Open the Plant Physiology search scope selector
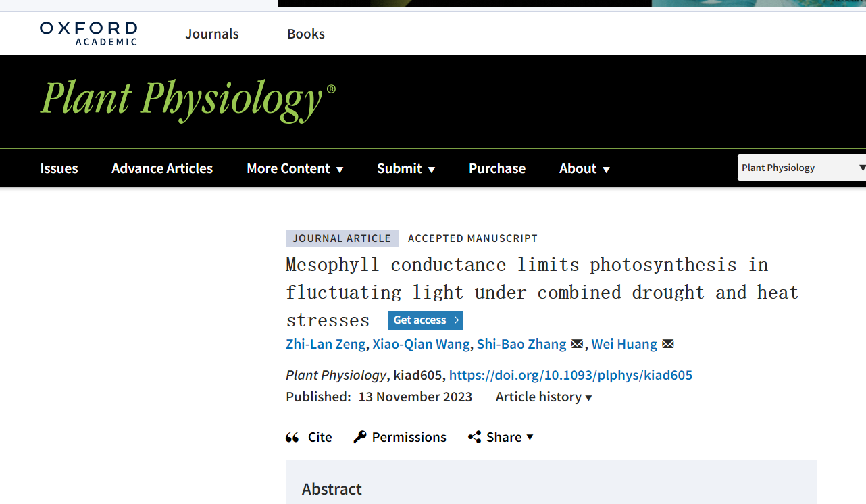Image resolution: width=866 pixels, height=504 pixels. [x=801, y=168]
